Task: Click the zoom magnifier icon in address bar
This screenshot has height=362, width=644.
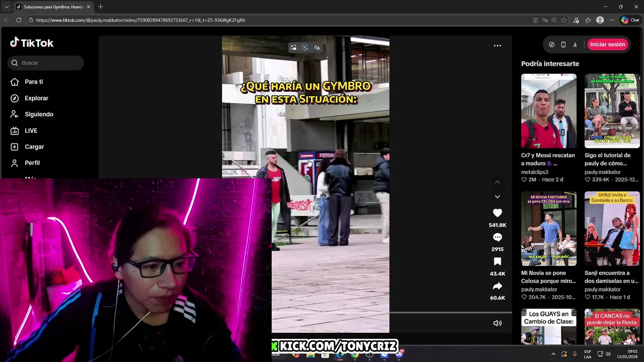Action: pos(554,20)
